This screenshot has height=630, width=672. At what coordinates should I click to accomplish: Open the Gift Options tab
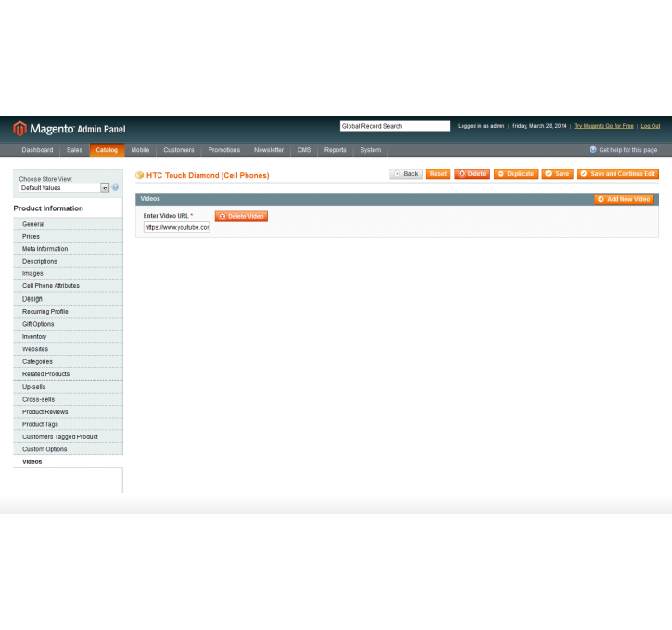click(69, 324)
